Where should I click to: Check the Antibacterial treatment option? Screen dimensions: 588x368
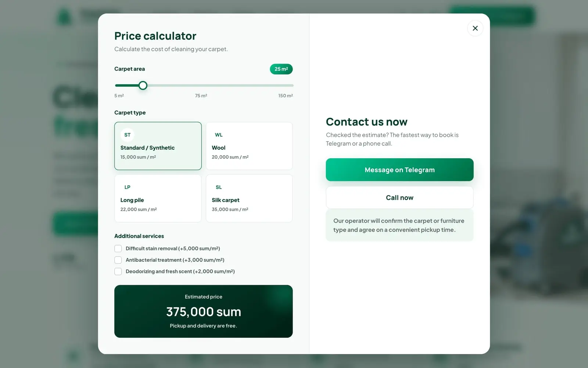coord(118,260)
